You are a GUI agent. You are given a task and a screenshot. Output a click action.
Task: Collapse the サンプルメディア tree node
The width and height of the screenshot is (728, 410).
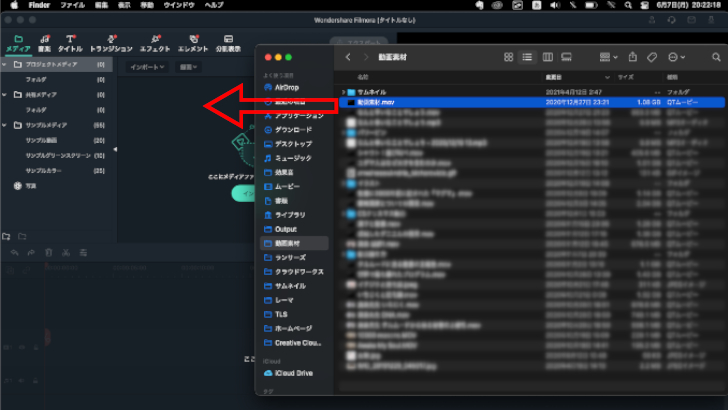(x=5, y=125)
